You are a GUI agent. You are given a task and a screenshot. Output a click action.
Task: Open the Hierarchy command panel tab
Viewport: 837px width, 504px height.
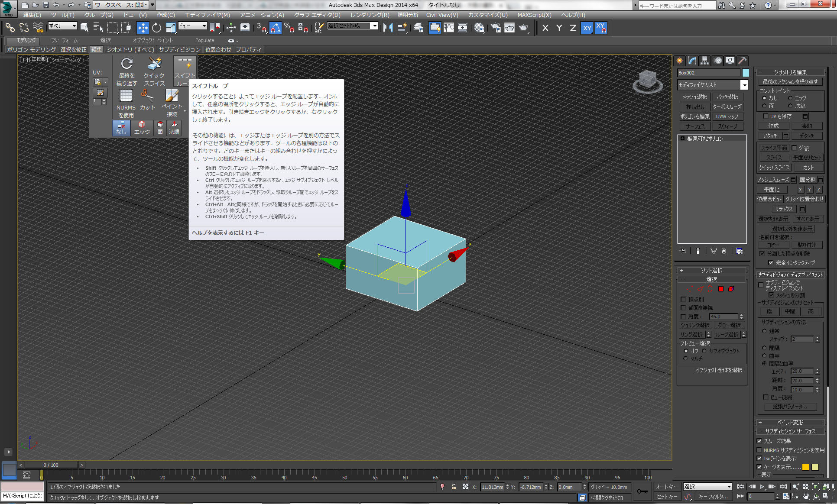point(705,61)
